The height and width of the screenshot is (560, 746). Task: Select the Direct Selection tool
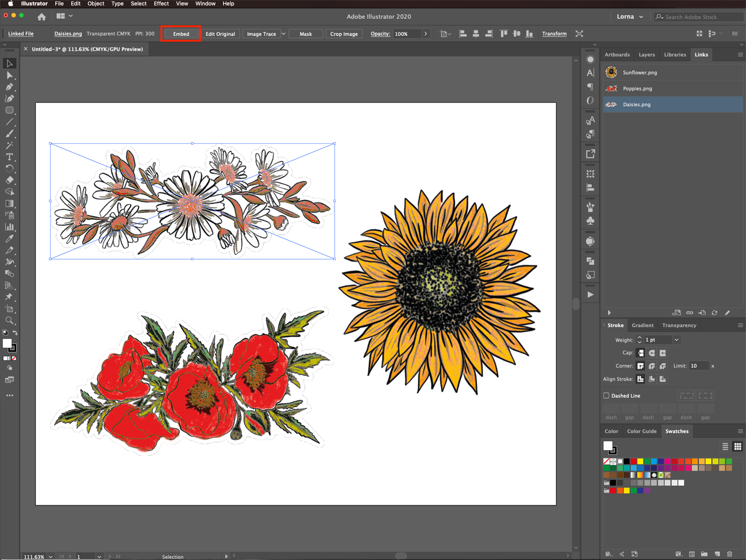(9, 75)
